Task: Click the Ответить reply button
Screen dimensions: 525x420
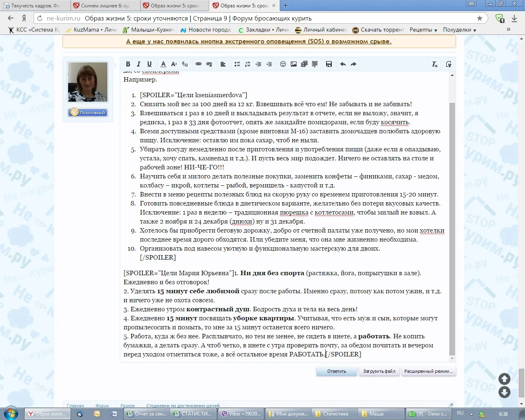Action: [x=336, y=371]
